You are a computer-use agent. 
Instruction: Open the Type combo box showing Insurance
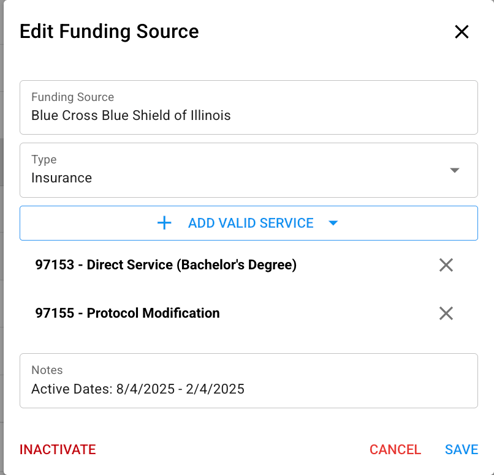click(x=249, y=170)
